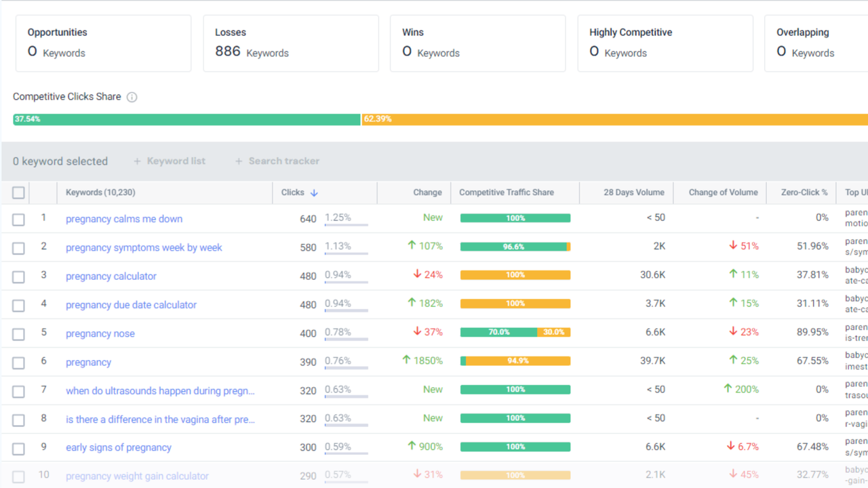
Task: Open pregnancy due date calculator keyword
Action: tap(131, 305)
